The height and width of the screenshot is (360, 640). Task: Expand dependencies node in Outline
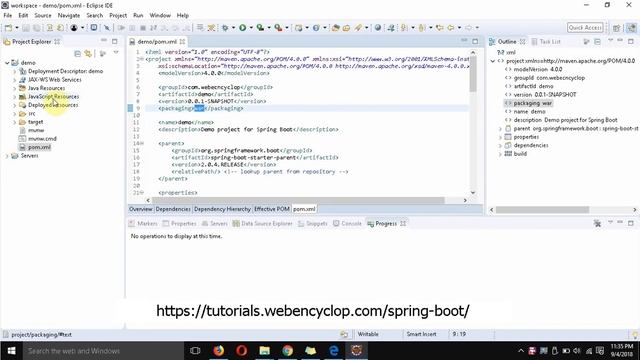click(x=500, y=145)
